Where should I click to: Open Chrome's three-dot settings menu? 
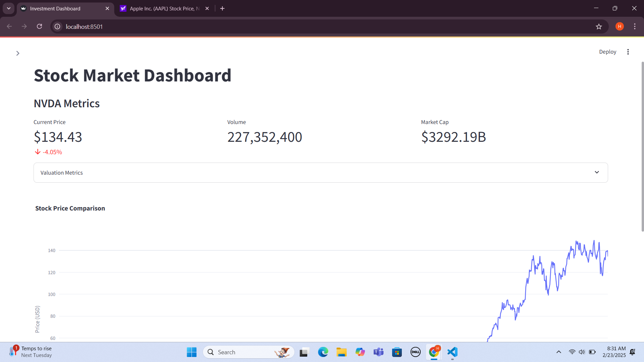[635, 26]
